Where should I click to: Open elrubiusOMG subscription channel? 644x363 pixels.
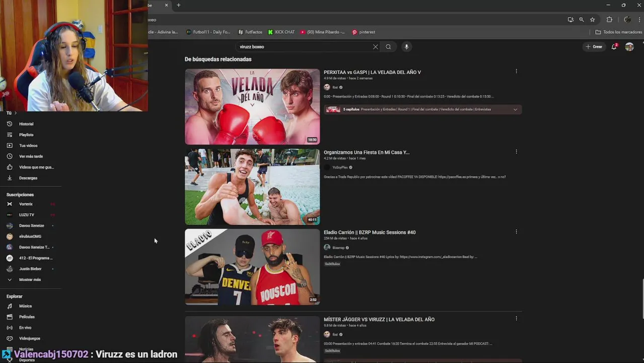[x=30, y=236]
